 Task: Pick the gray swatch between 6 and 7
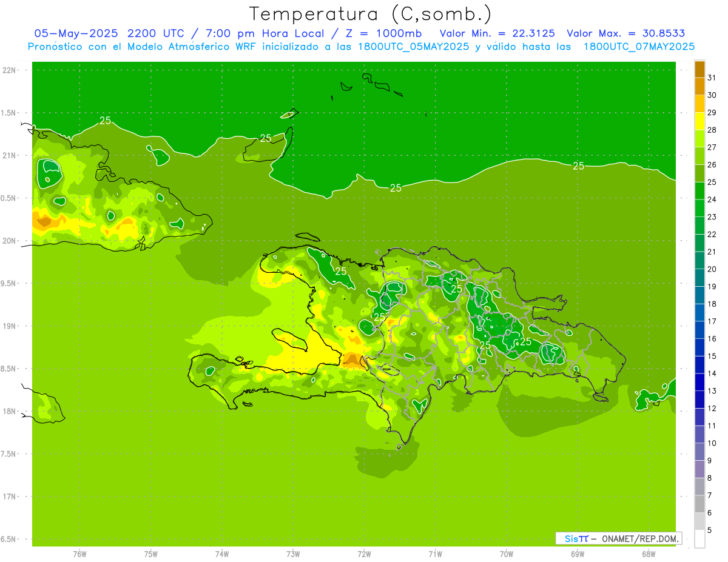[699, 504]
